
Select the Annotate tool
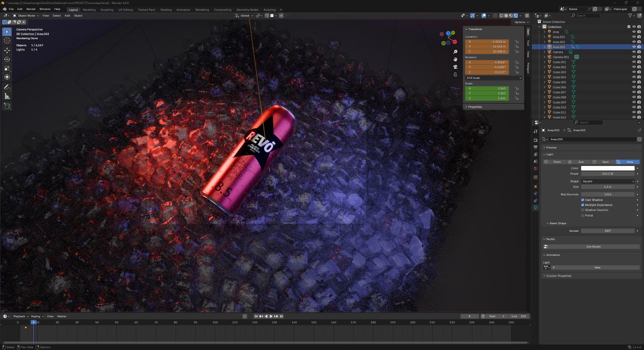click(x=7, y=87)
